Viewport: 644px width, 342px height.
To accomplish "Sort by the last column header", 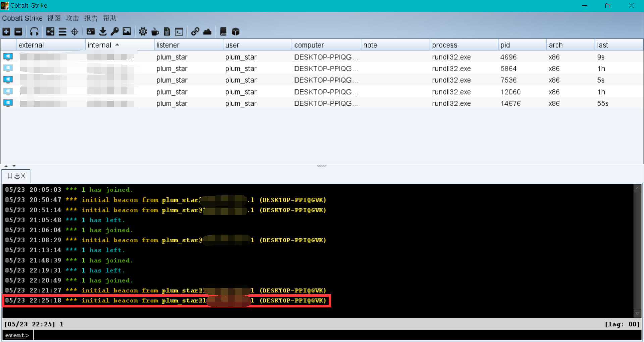I will pyautogui.click(x=619, y=45).
